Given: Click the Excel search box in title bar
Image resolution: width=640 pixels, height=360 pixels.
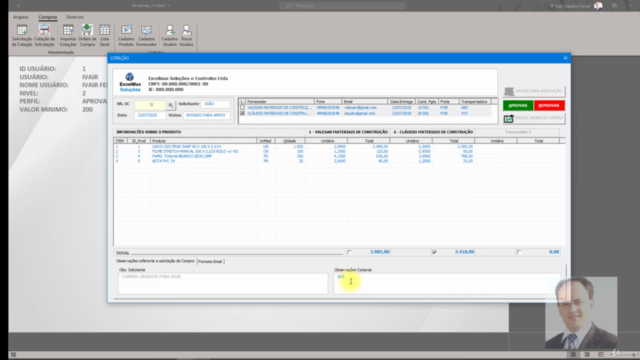Looking at the screenshot, I should [343, 6].
